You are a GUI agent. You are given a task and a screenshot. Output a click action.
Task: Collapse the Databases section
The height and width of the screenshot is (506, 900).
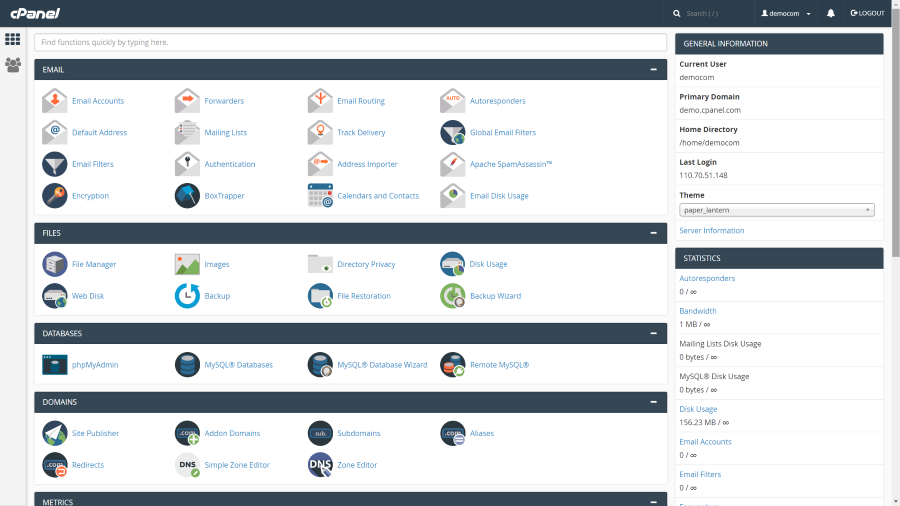pyautogui.click(x=653, y=333)
